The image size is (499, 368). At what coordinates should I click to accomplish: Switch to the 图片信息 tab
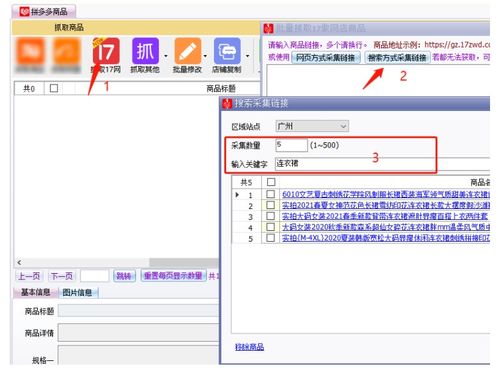pos(77,292)
